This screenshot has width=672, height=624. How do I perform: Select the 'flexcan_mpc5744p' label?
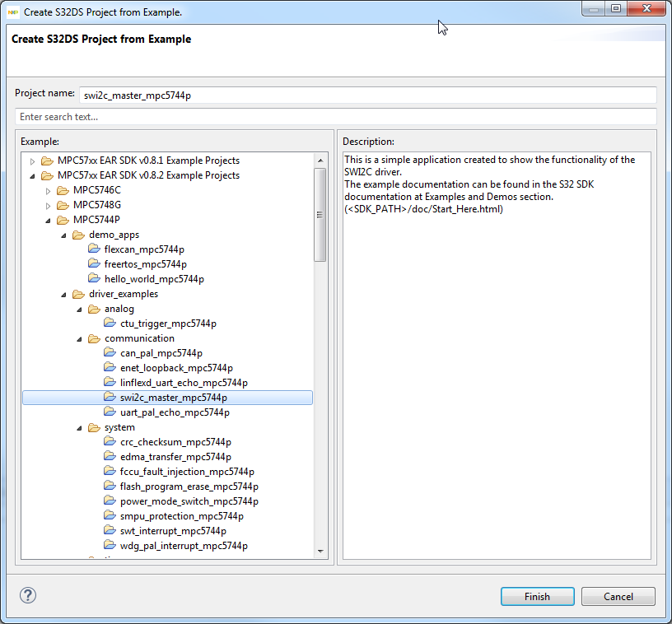144,249
